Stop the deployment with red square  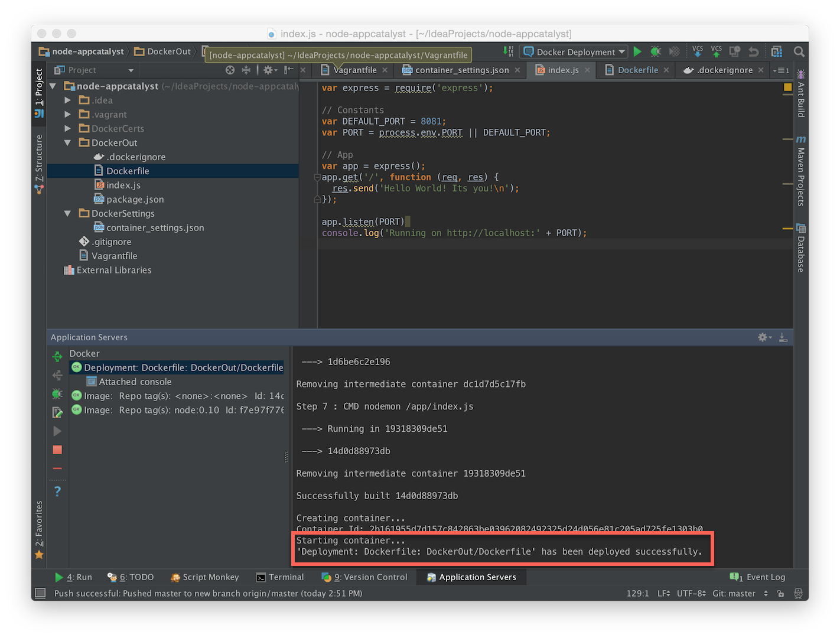(x=57, y=450)
